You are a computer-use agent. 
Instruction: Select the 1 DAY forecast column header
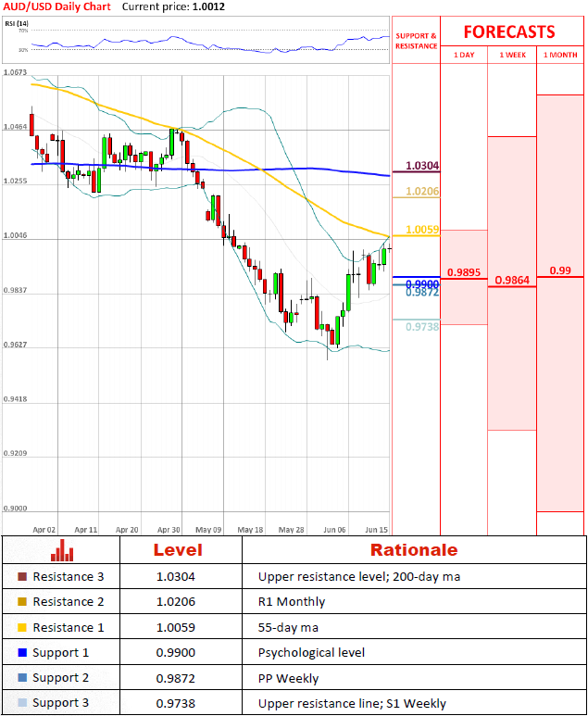tap(464, 55)
